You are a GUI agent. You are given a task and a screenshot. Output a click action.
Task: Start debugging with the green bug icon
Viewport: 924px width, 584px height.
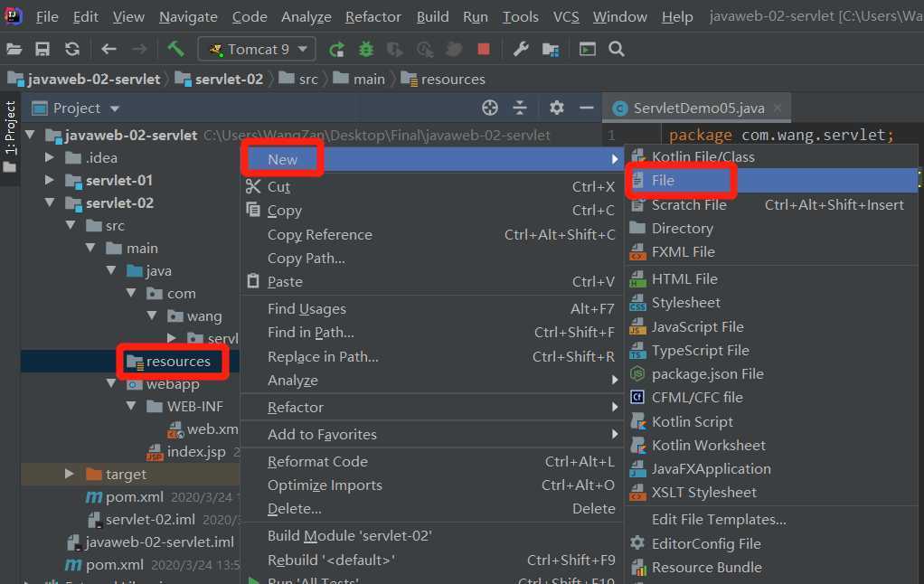coord(366,49)
